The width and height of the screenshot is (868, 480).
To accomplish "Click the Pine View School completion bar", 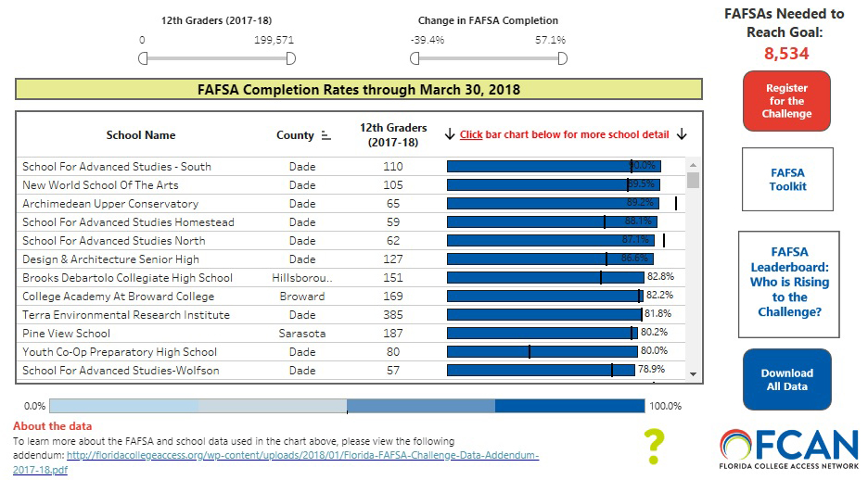I will click(x=542, y=333).
